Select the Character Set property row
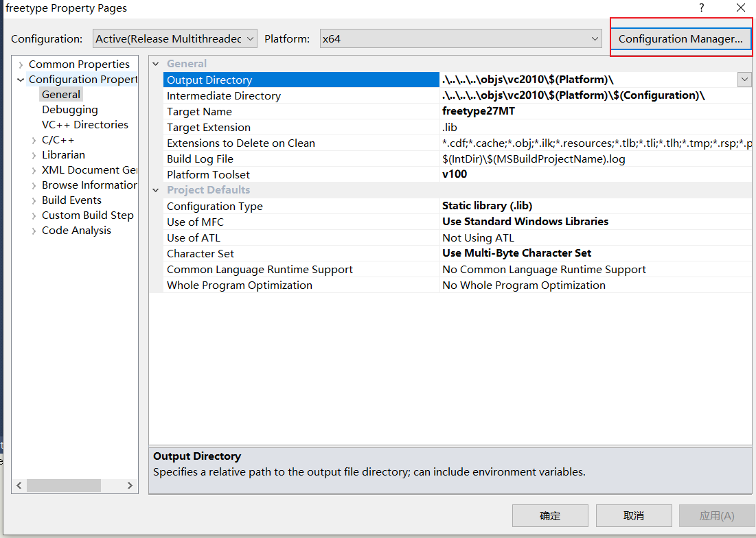This screenshot has width=756, height=538. [201, 254]
